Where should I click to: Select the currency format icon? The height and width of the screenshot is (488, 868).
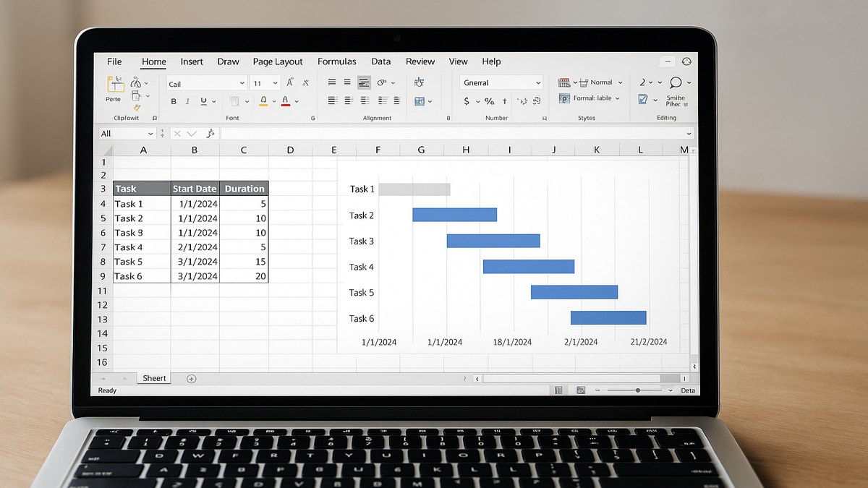[466, 101]
